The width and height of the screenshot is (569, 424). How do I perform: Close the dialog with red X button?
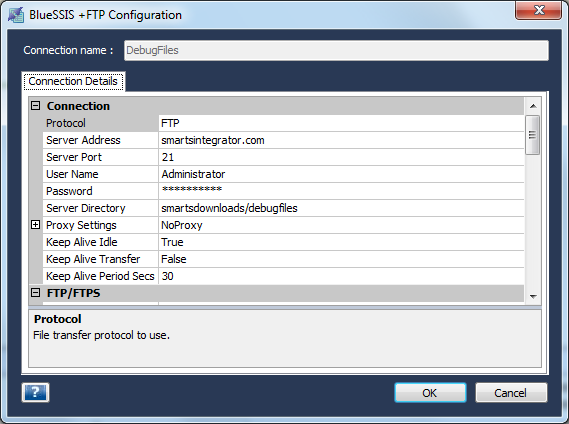pos(539,10)
